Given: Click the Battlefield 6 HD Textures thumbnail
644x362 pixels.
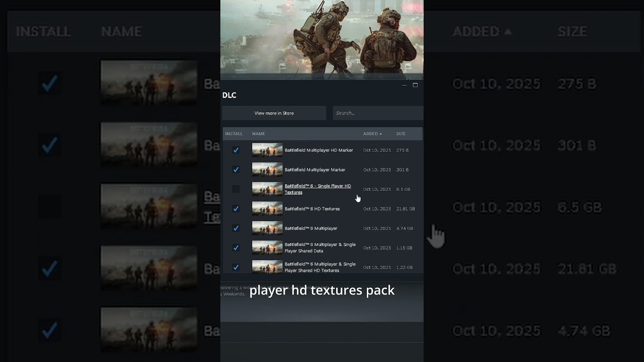Looking at the screenshot, I should (267, 209).
